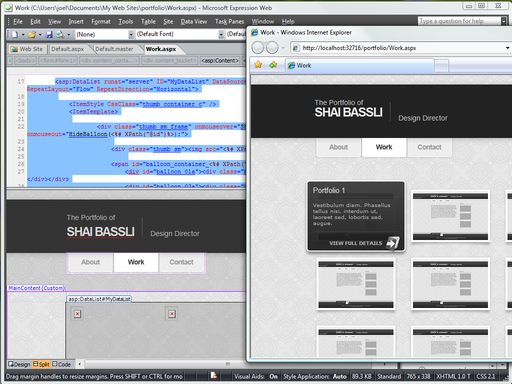Screen dimensions: 512x384
Task: Click the IE Forward navigation button
Action: (272, 48)
